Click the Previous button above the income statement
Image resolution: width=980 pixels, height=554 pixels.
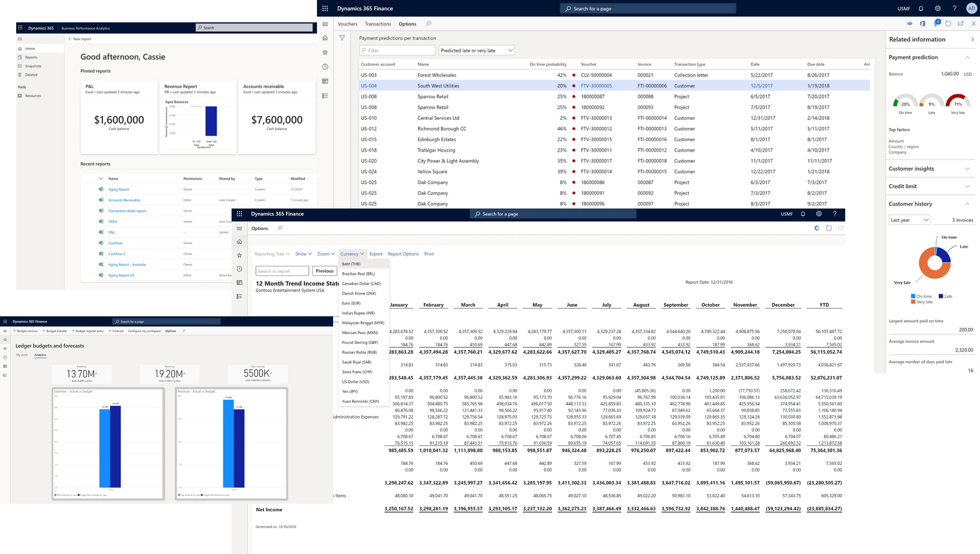(324, 271)
